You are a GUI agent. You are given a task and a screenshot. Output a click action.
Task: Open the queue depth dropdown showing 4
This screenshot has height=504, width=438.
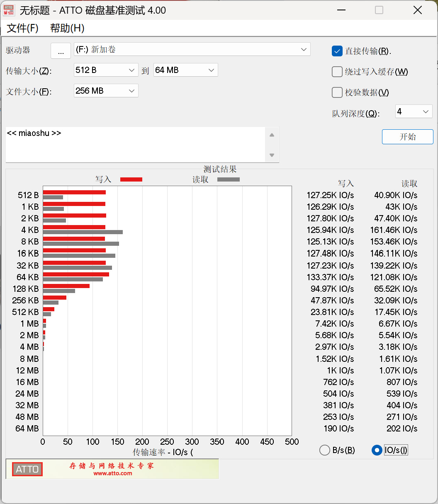click(x=414, y=111)
